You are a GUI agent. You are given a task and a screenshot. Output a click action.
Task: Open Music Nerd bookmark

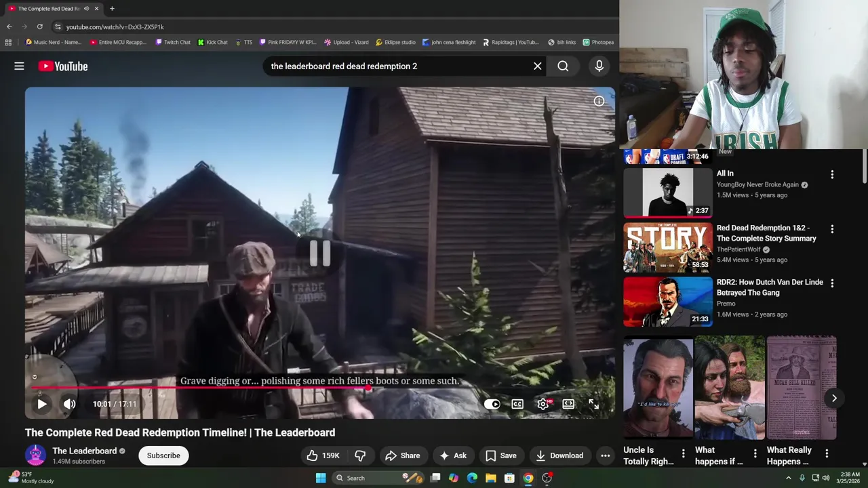click(53, 42)
